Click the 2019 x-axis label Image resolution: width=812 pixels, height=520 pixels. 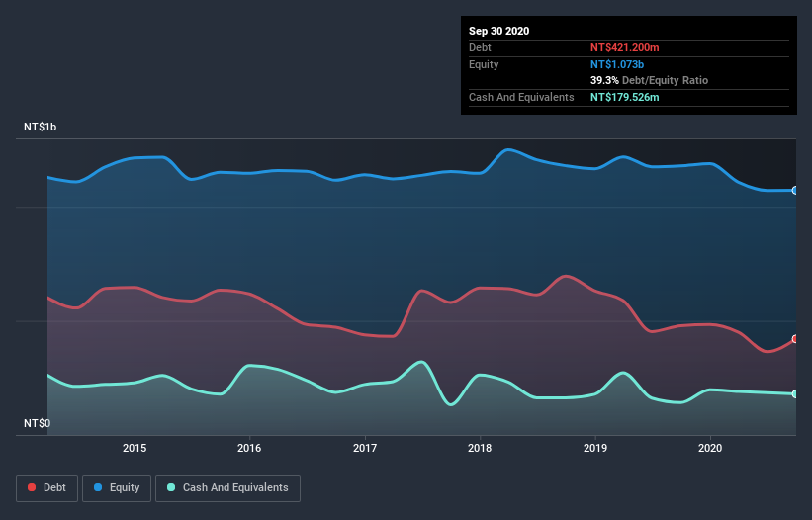coord(595,448)
